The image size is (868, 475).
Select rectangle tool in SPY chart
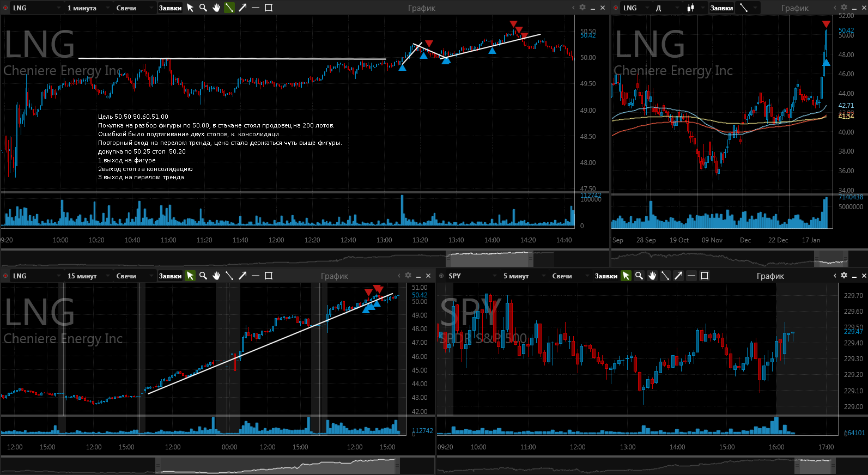pos(705,276)
